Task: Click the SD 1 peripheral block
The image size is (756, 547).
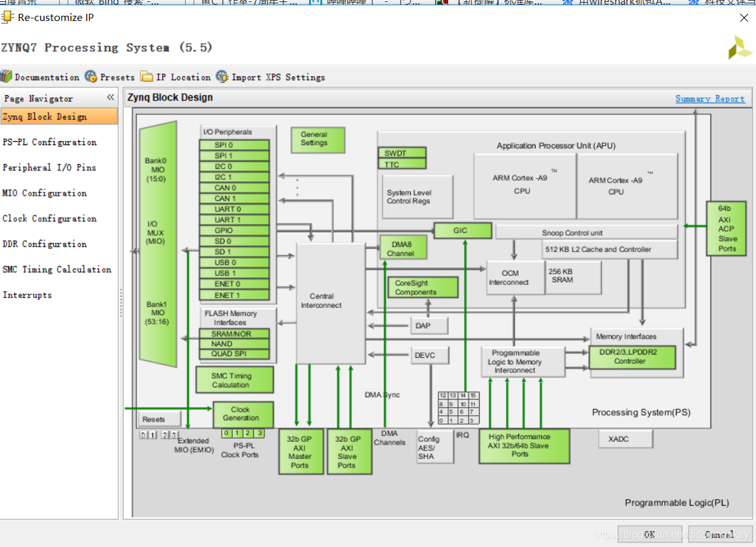Action: coord(234,252)
